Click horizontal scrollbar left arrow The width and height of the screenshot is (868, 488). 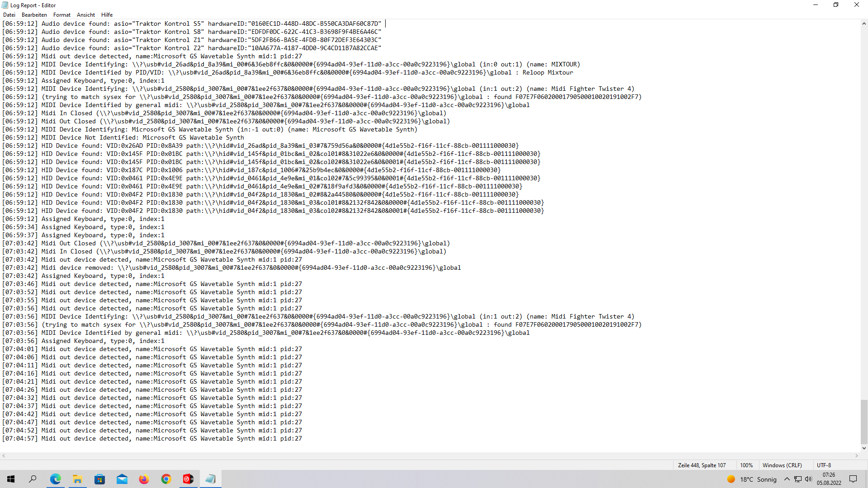point(4,456)
